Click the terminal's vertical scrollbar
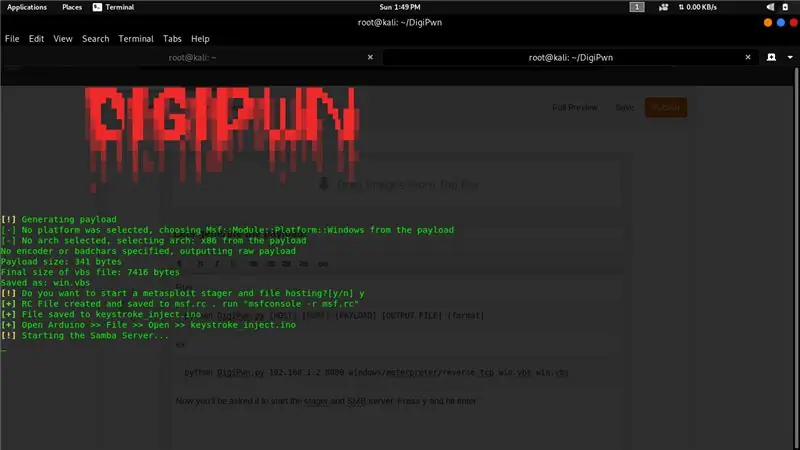This screenshot has height=450, width=800. coord(796,259)
